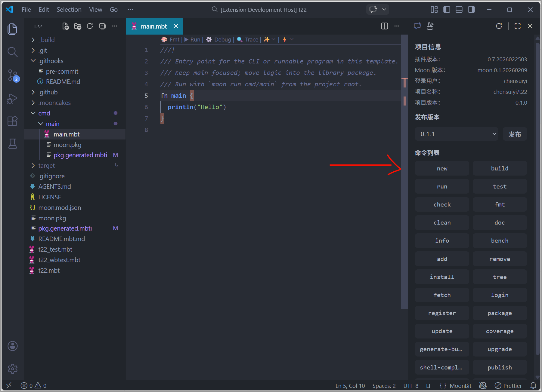Collapse the cmd folder

[75, 113]
